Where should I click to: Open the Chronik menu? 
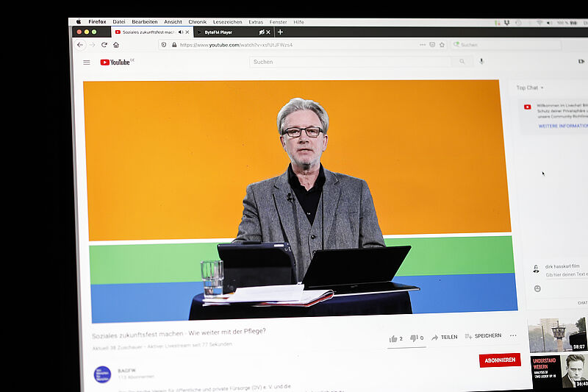(x=197, y=22)
